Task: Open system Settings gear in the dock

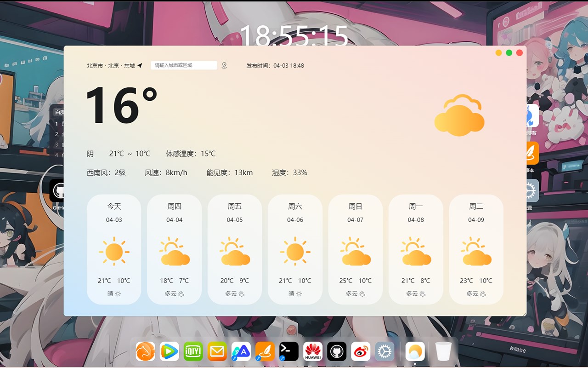Action: (384, 351)
